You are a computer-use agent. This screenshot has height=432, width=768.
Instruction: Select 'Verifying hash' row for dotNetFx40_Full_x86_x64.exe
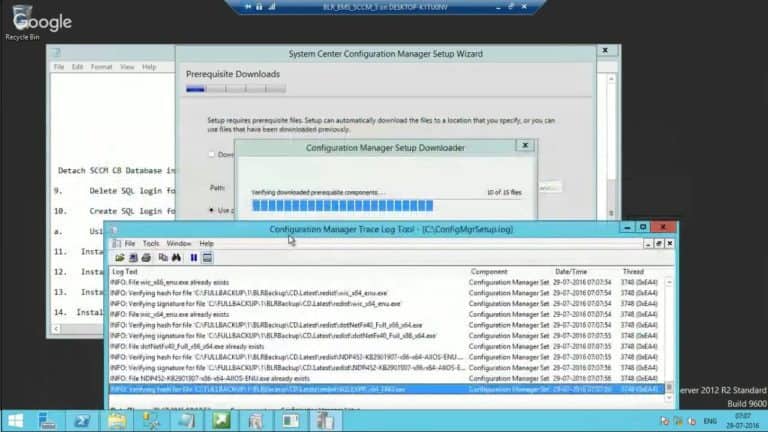pyautogui.click(x=386, y=325)
